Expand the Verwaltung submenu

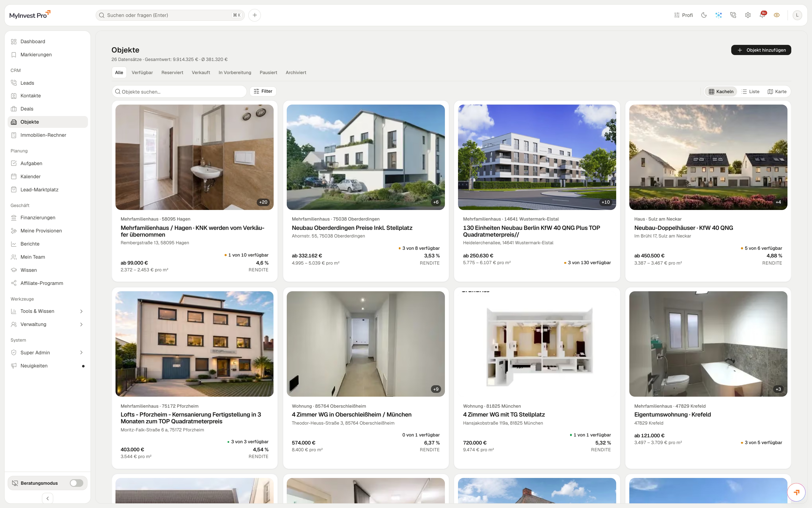(48, 324)
